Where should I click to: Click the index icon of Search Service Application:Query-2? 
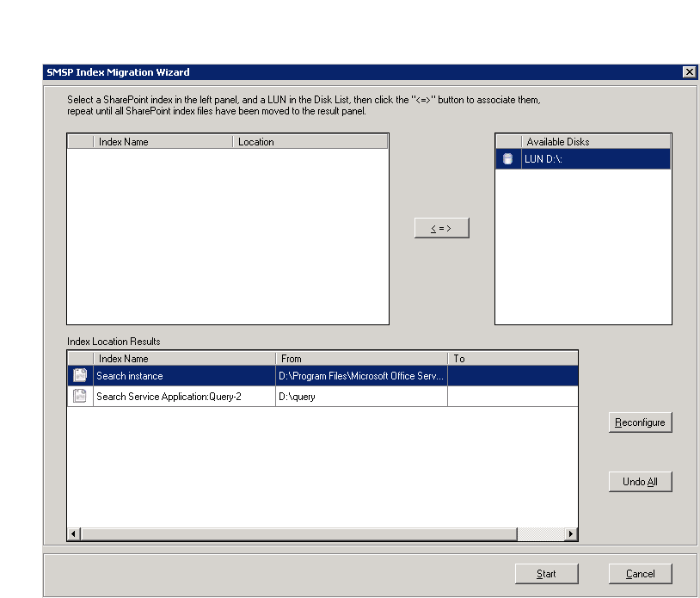(x=80, y=396)
